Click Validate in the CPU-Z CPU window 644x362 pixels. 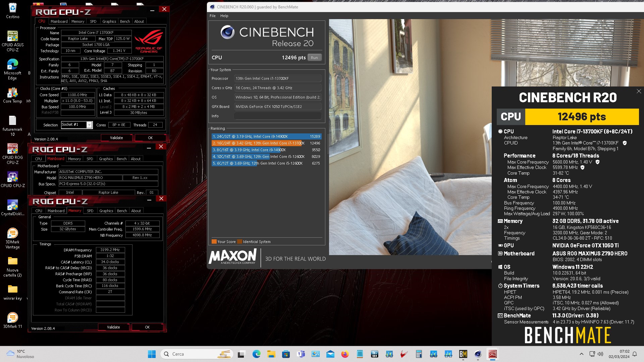[x=116, y=138]
